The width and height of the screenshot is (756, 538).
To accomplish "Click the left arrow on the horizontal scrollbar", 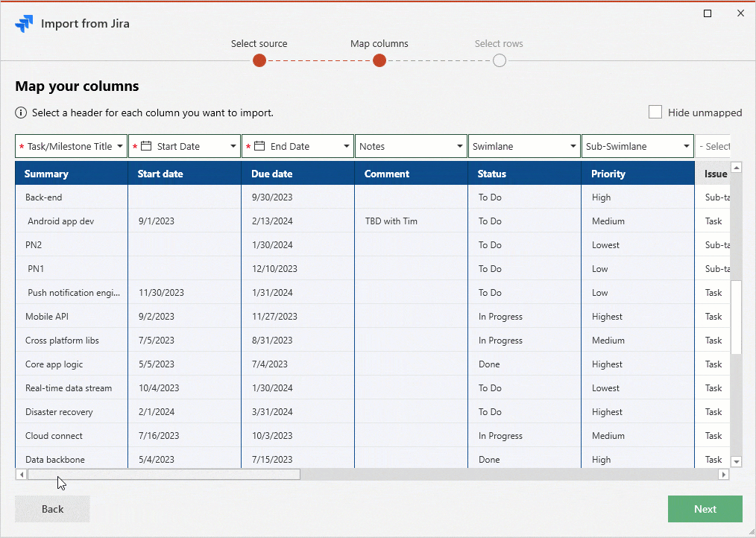I will coord(21,474).
